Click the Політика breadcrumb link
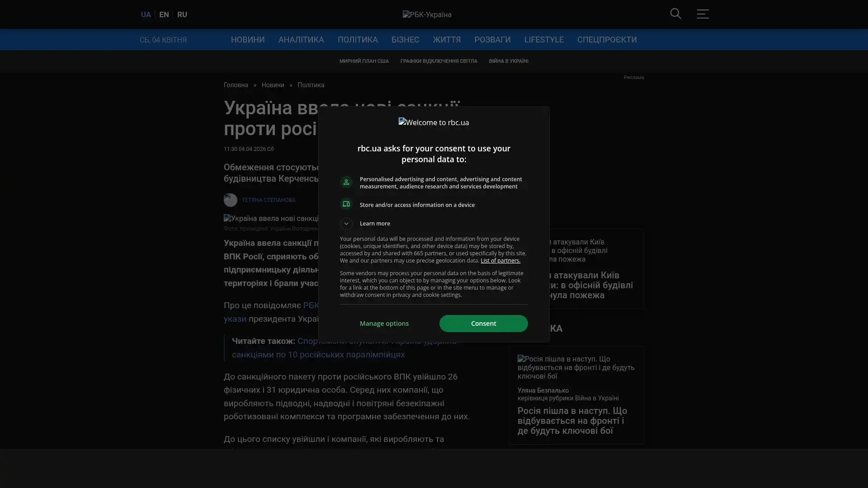Viewport: 868px width, 488px height. [x=311, y=85]
